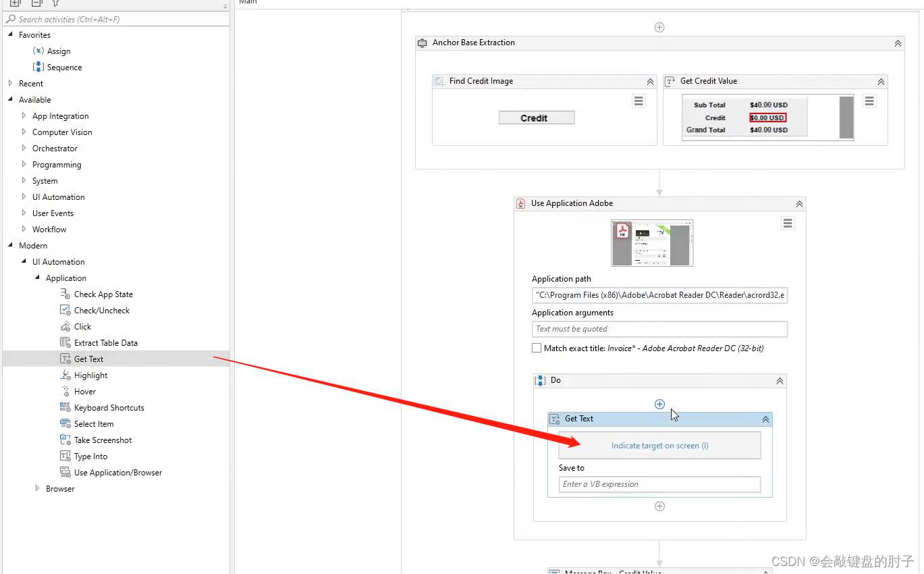This screenshot has width=924, height=574.
Task: Click the Get Credit Value activity icon
Action: click(670, 81)
